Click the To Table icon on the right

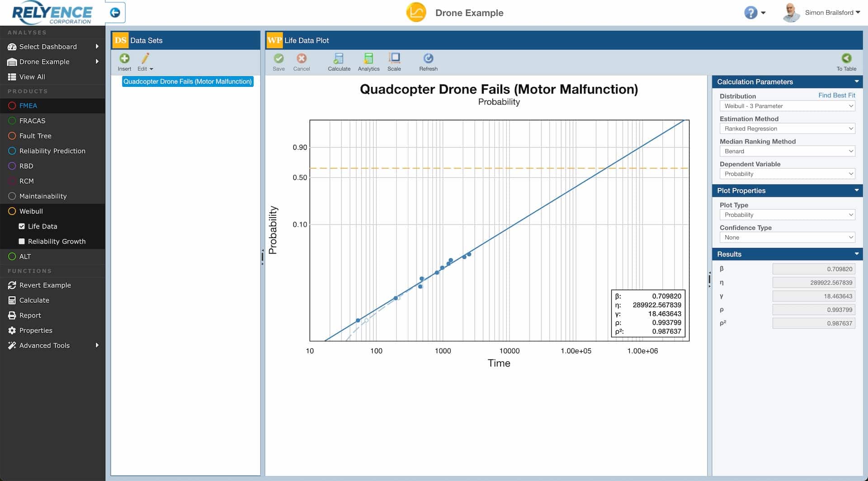tap(846, 62)
